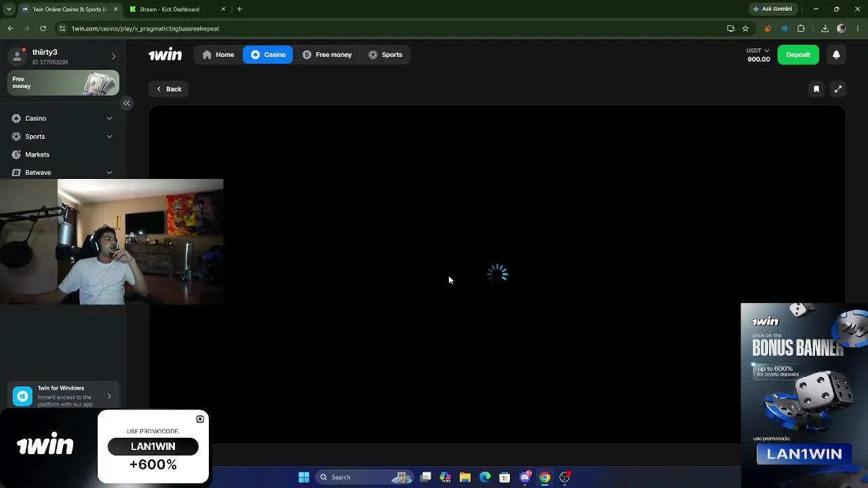Screen dimensions: 868x488
Task: Switch to the Sports tab in the header
Action: pyautogui.click(x=385, y=55)
